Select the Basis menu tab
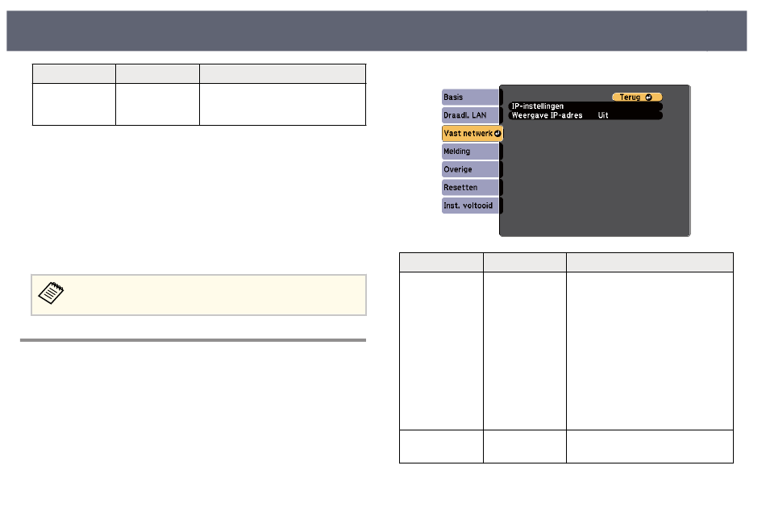Viewport: 766px width, 532px height. [470, 98]
